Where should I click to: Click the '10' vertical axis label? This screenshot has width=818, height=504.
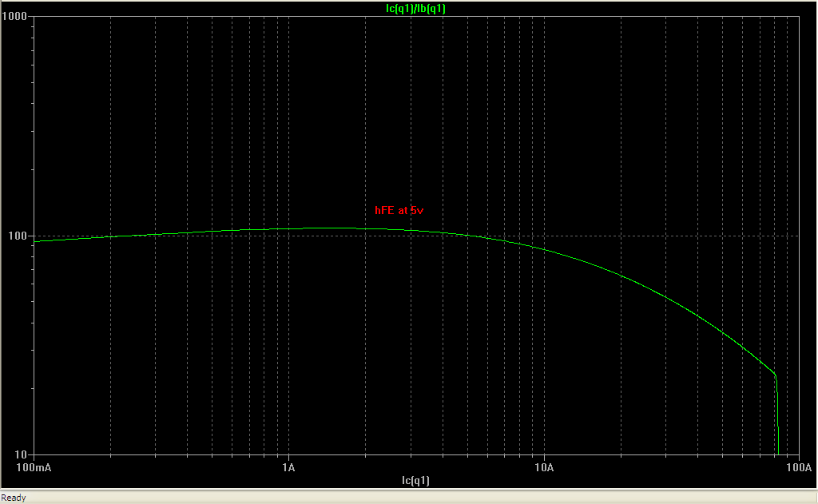[20, 455]
